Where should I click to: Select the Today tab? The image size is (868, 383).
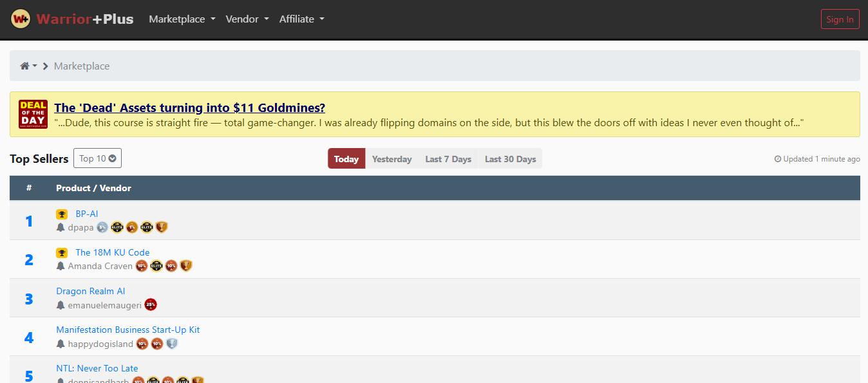tap(346, 159)
